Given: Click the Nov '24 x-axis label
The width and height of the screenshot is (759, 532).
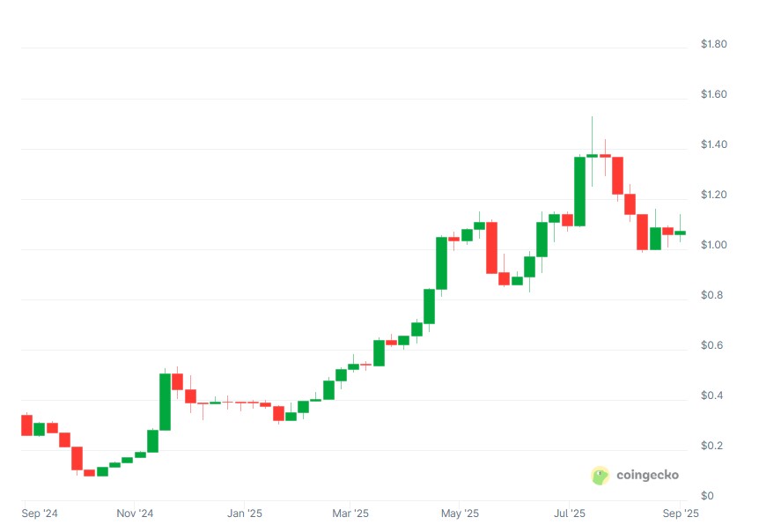Looking at the screenshot, I should tap(135, 513).
